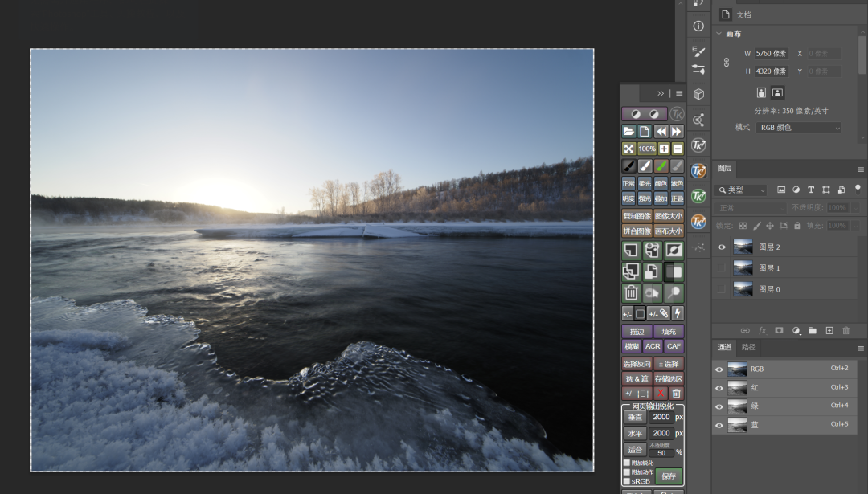Select the green brush icon in TK panel
Viewport: 868px width, 494px height.
(661, 166)
